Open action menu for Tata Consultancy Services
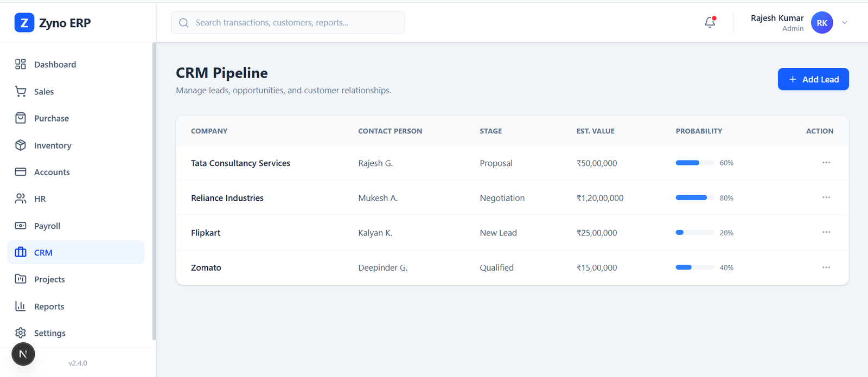The image size is (868, 377). tap(826, 163)
